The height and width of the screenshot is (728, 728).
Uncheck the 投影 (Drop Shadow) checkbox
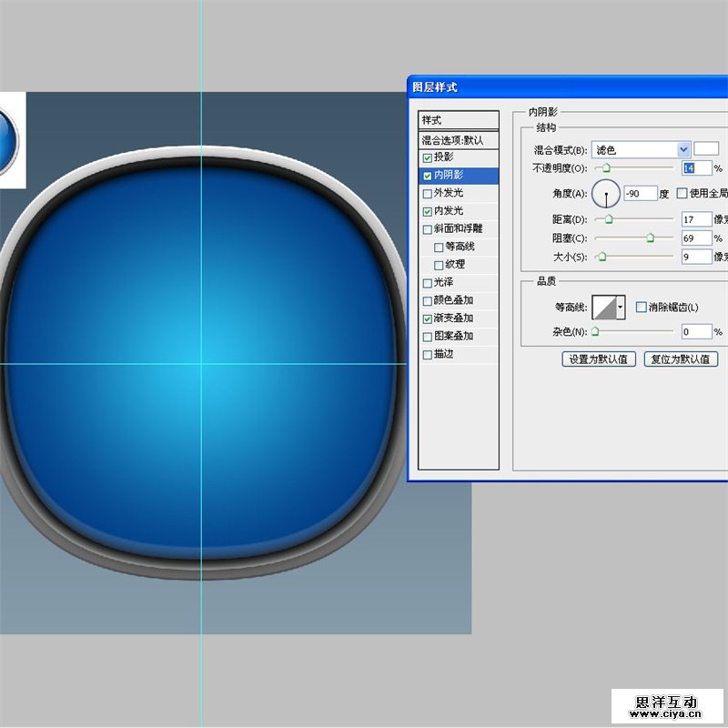(428, 157)
